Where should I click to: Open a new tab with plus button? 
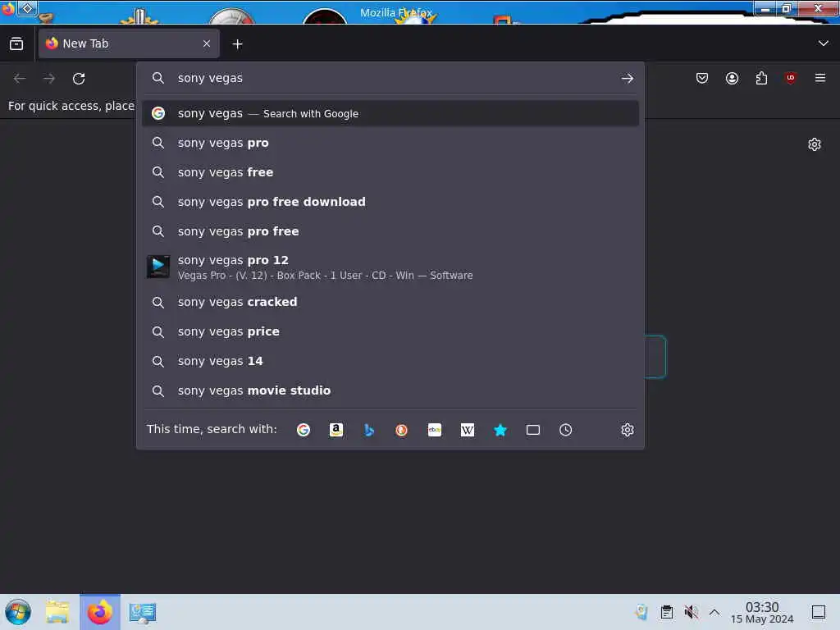237,44
